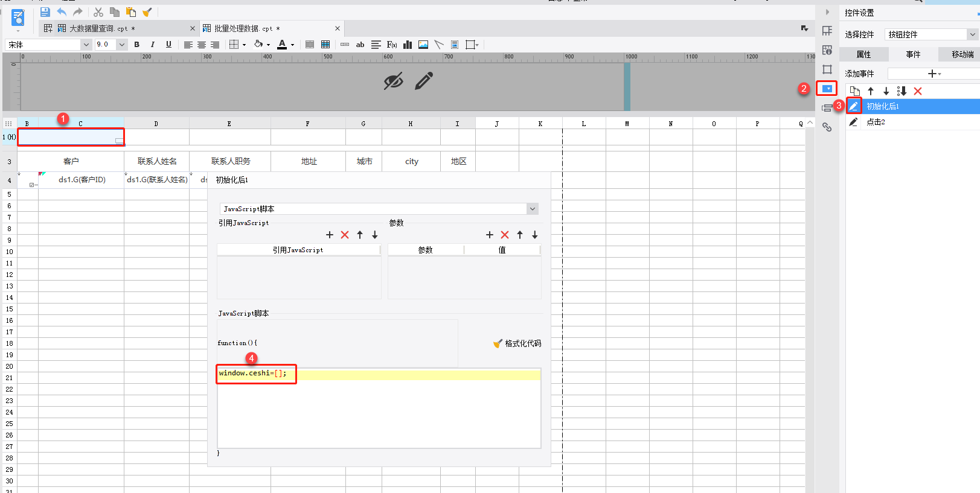Close the 批量处理数据.cpt tab
The width and height of the screenshot is (980, 493).
[338, 28]
